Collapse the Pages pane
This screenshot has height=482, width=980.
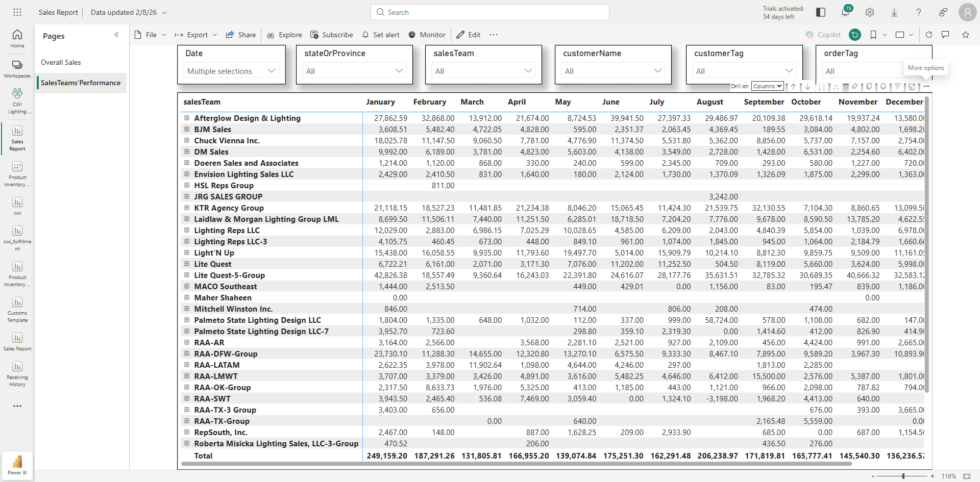tap(116, 35)
